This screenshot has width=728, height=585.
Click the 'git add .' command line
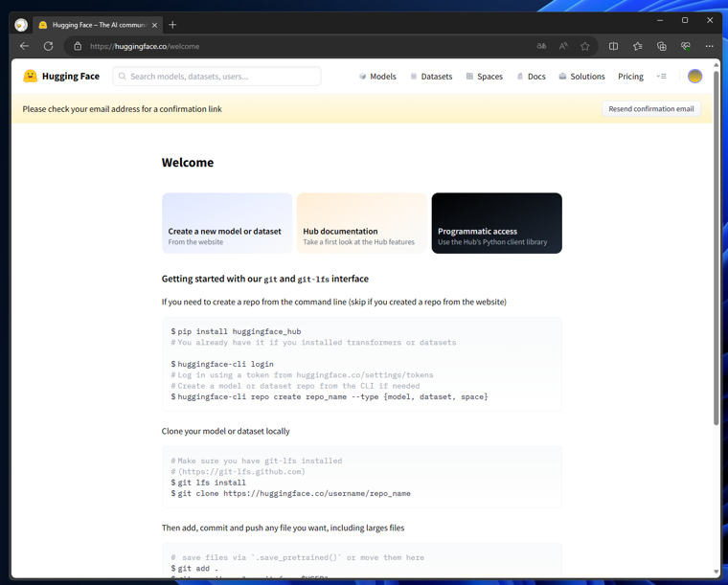click(x=194, y=569)
